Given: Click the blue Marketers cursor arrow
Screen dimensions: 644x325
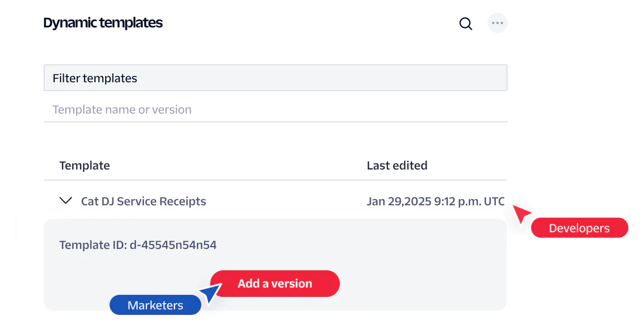Looking at the screenshot, I should tap(211, 293).
